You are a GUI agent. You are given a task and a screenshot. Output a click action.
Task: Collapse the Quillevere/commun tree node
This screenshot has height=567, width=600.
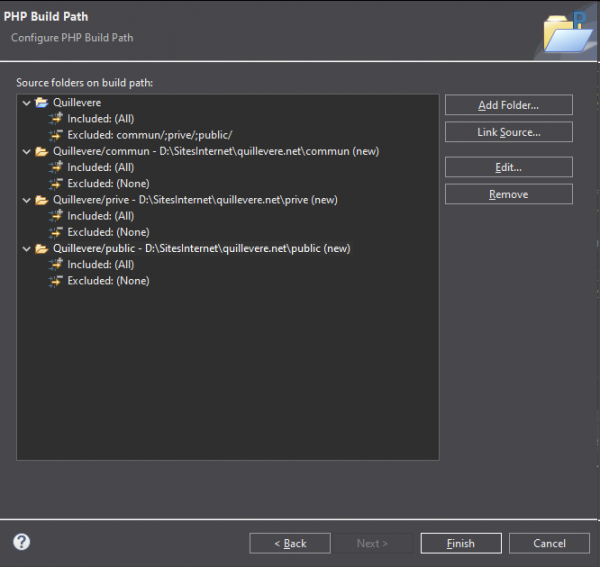26,151
